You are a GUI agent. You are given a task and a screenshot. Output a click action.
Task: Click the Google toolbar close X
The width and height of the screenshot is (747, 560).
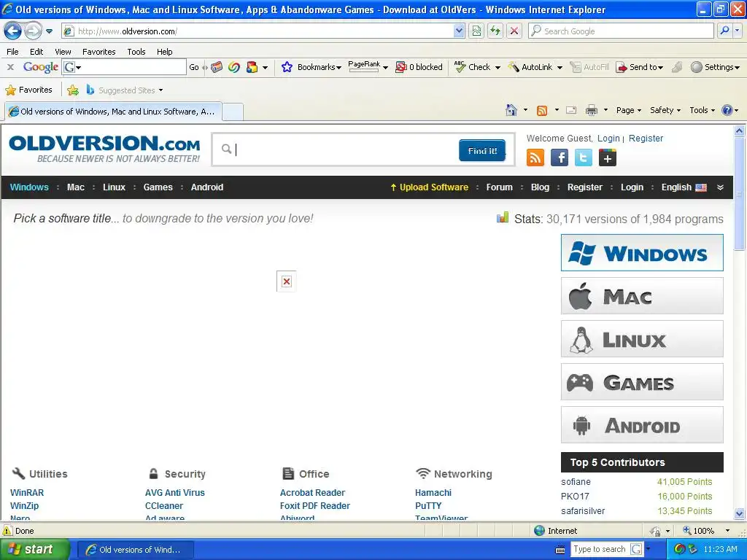[10, 67]
